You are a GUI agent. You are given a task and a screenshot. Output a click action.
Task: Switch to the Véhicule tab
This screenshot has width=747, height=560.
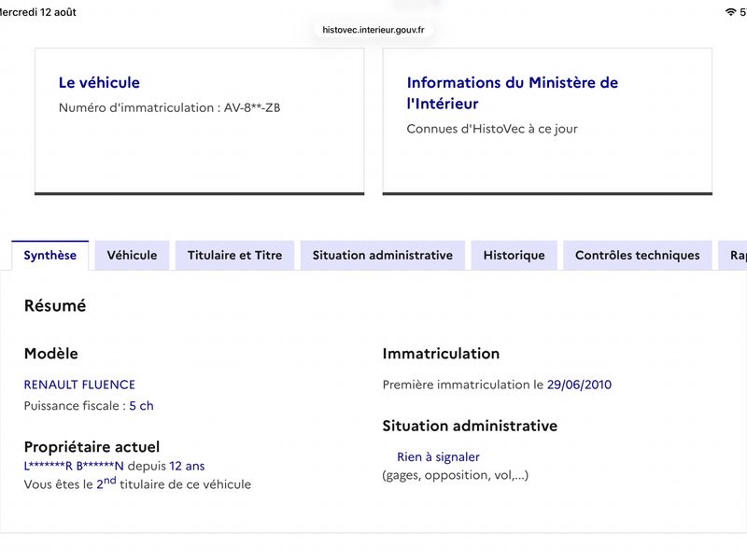click(132, 255)
